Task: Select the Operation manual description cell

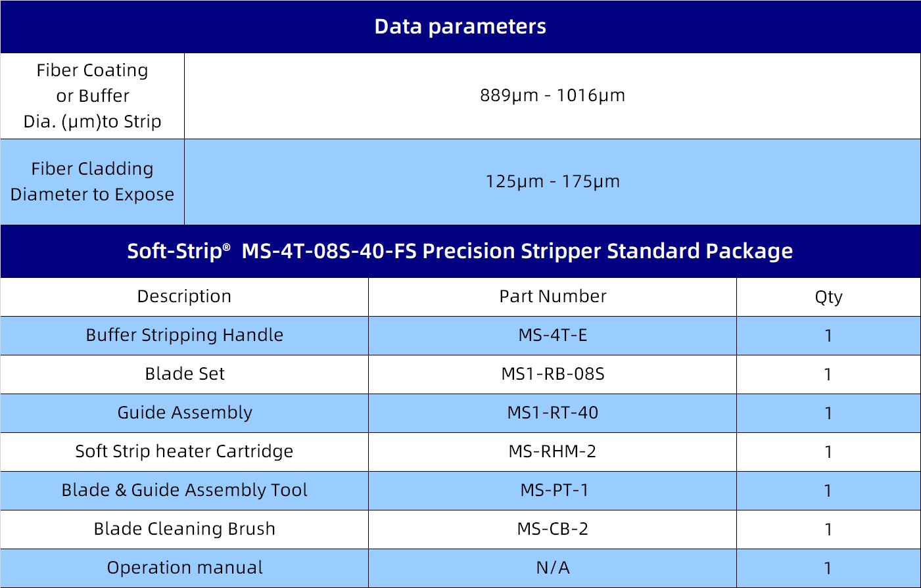Action: 184,568
